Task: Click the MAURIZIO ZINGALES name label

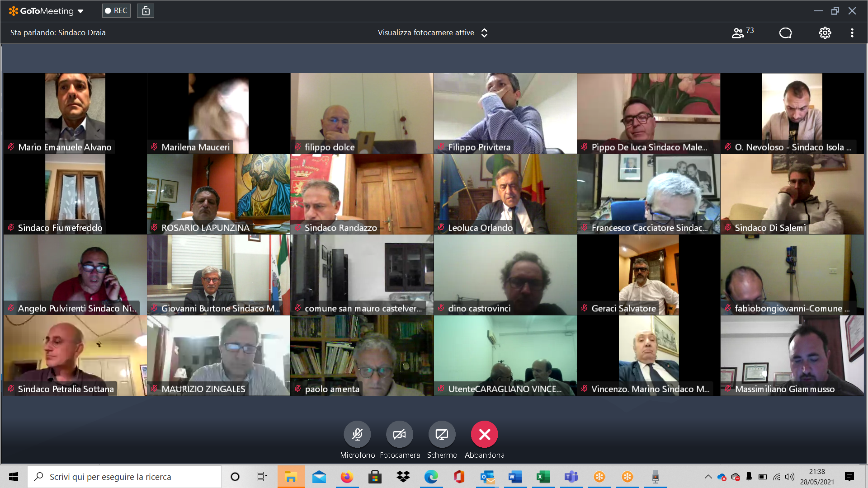Action: coord(203,389)
